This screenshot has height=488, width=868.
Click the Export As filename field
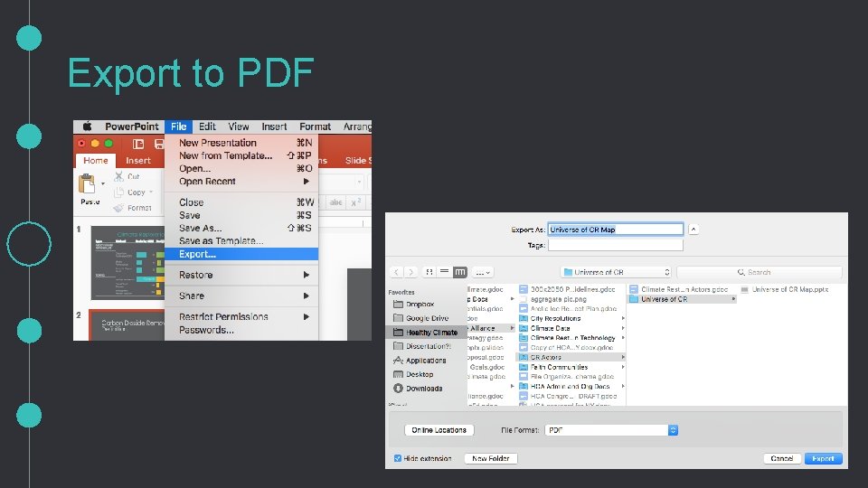tap(616, 229)
